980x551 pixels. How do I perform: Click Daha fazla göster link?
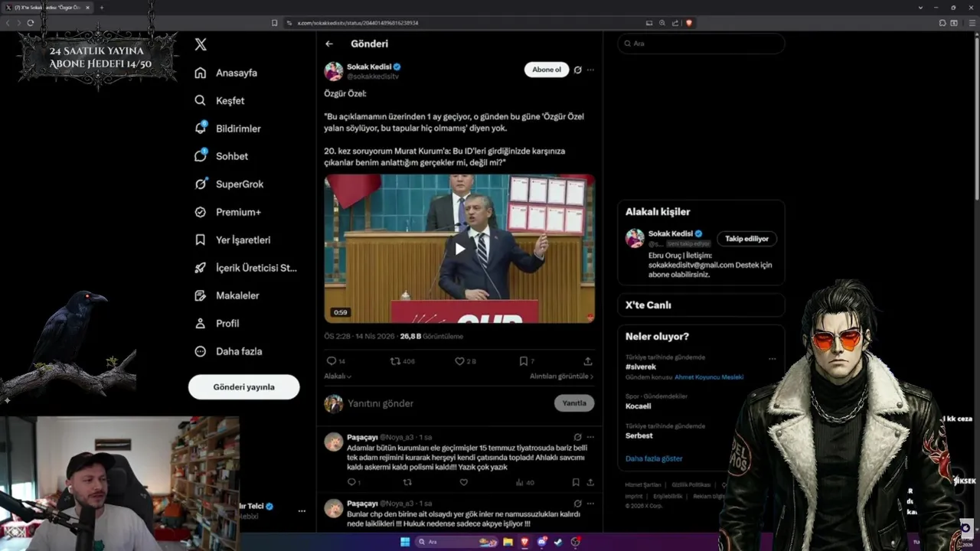pos(654,458)
